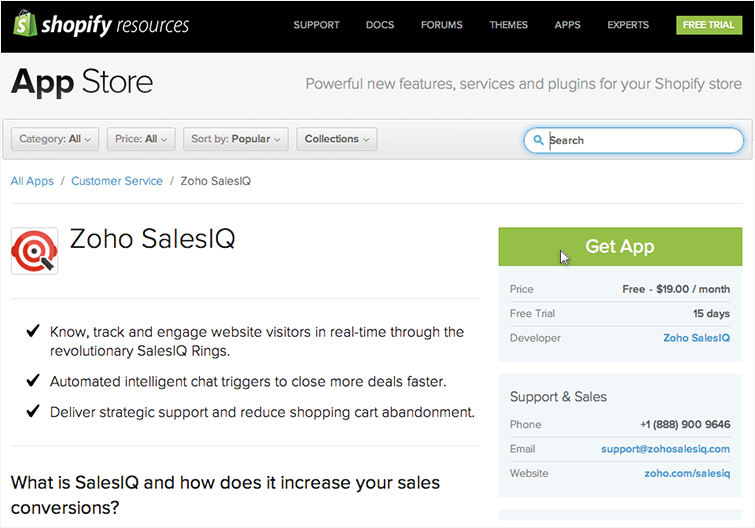Select Themes in the top navigation
755x528 pixels.
(x=508, y=25)
